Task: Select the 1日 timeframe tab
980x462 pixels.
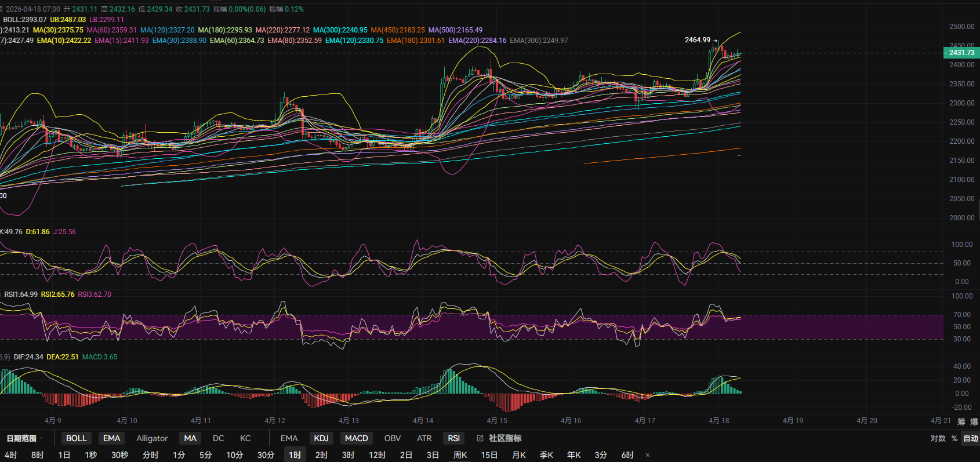Action: (x=64, y=455)
